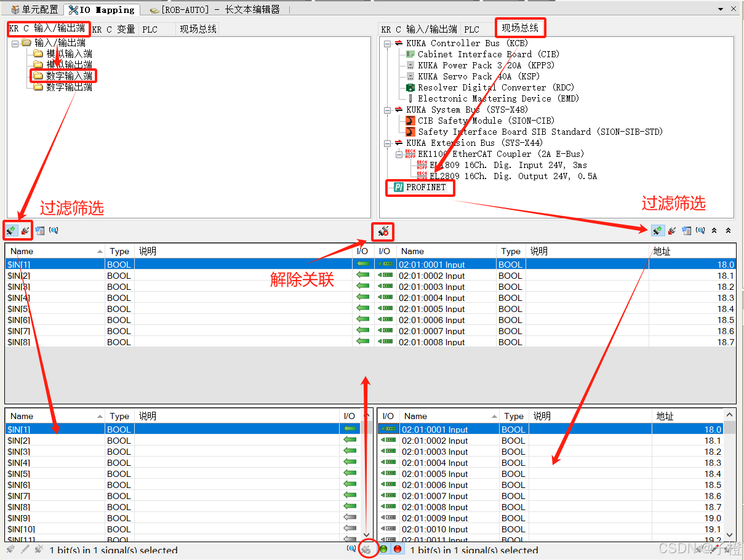Toggle left pane disconnected-signals filter icon

25,231
